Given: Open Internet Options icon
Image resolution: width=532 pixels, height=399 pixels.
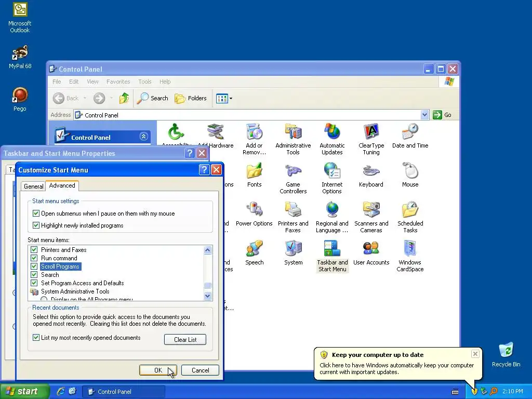Looking at the screenshot, I should (332, 178).
